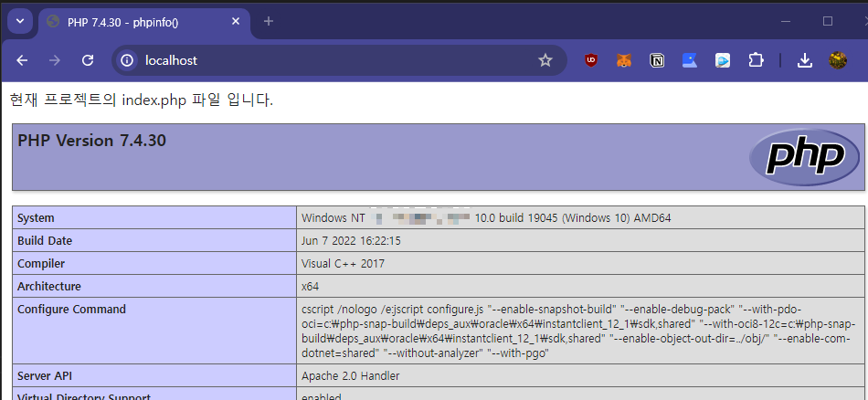Close the phpinfo() tab
868x400 pixels.
[235, 22]
